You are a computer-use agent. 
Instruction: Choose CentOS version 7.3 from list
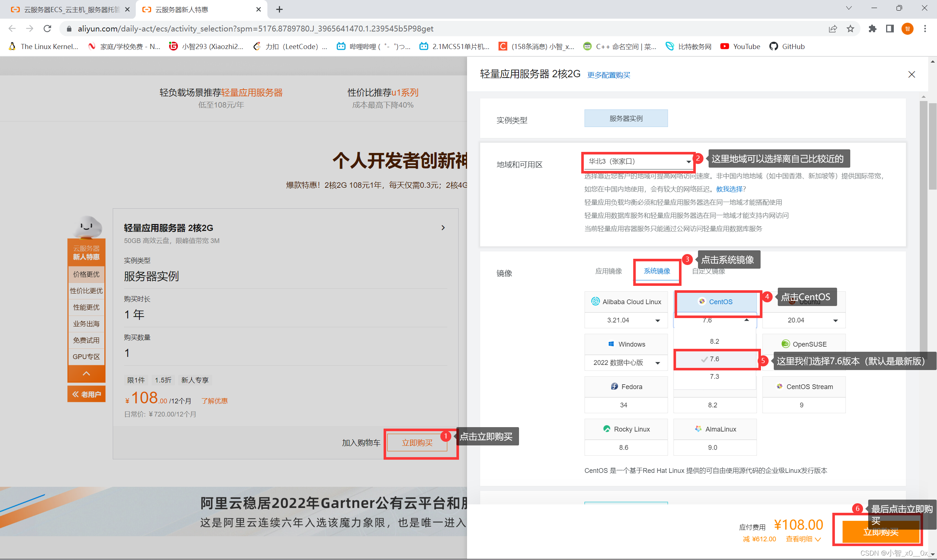715,376
